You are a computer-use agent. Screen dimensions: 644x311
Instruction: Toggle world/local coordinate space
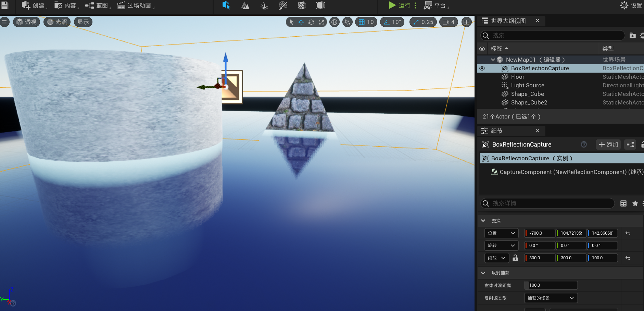click(x=334, y=22)
